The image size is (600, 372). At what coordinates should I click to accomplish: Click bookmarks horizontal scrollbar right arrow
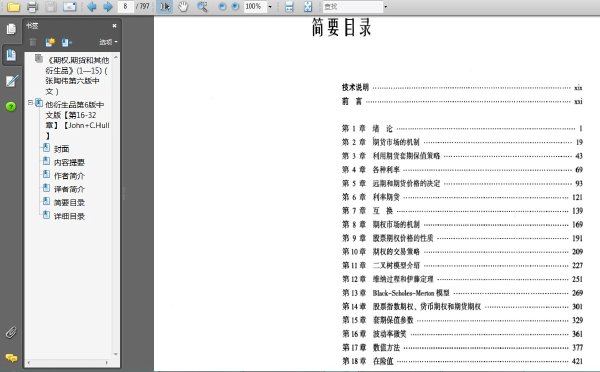[x=107, y=362]
